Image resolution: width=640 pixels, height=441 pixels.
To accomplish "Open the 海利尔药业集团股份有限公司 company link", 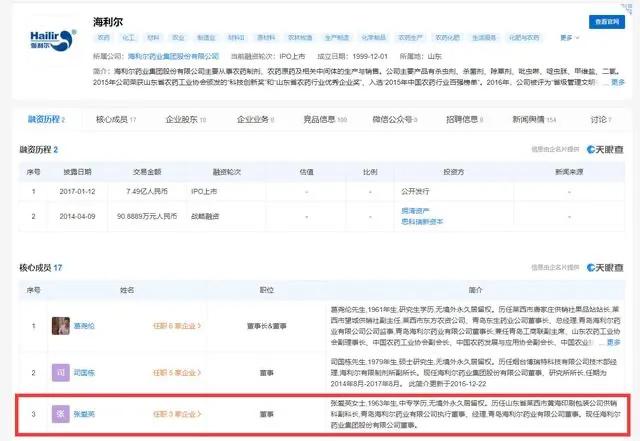I will point(173,56).
